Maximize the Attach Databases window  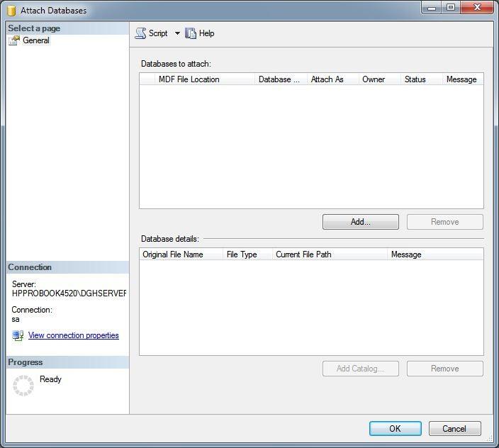click(451, 8)
